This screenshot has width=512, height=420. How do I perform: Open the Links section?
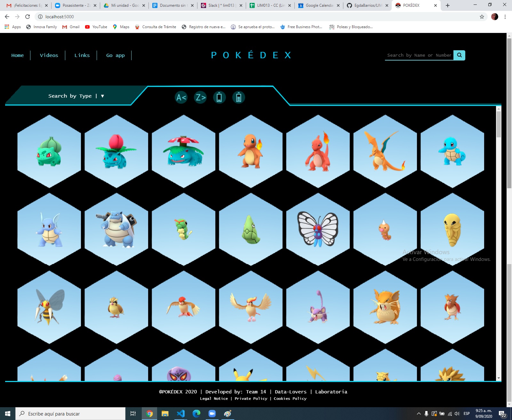pos(82,55)
